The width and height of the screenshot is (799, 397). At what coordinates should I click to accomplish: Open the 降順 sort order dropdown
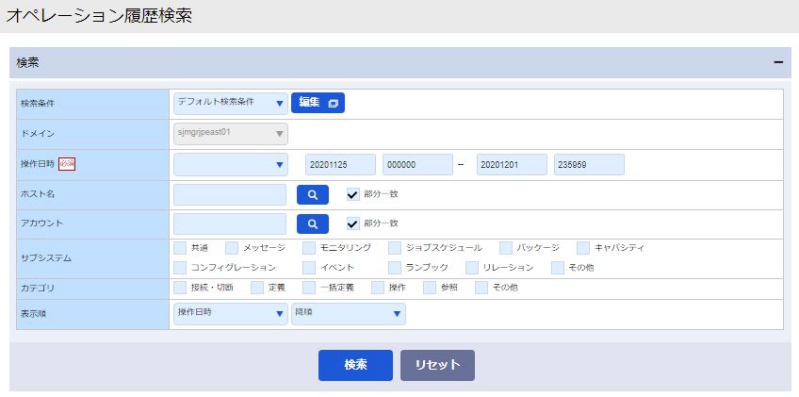pyautogui.click(x=349, y=314)
